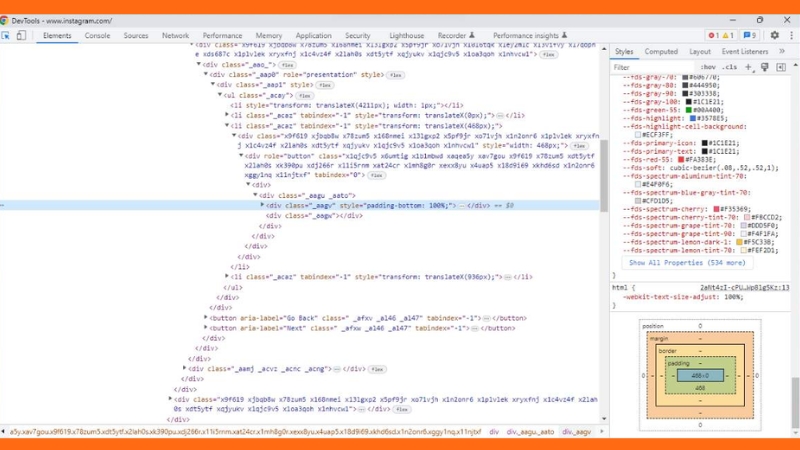The height and width of the screenshot is (450, 800).
Task: Open the Memory tab
Action: pos(268,36)
